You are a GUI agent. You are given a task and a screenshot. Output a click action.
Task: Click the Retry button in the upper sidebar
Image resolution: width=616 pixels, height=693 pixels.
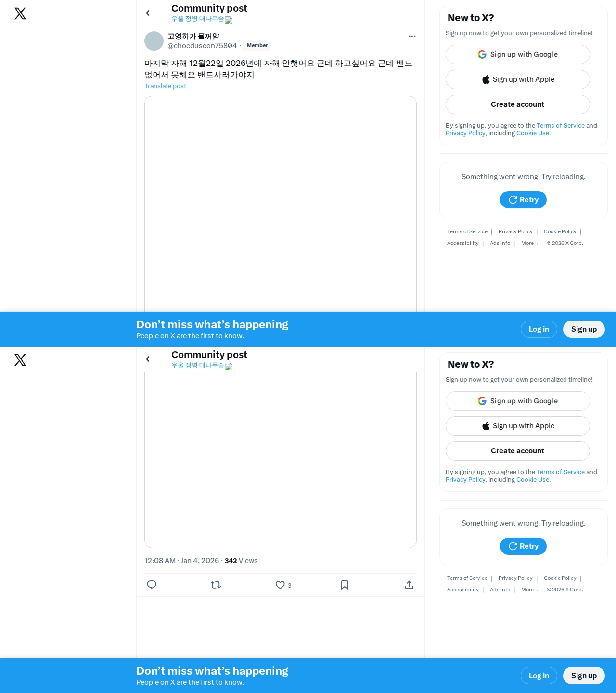[x=523, y=200]
